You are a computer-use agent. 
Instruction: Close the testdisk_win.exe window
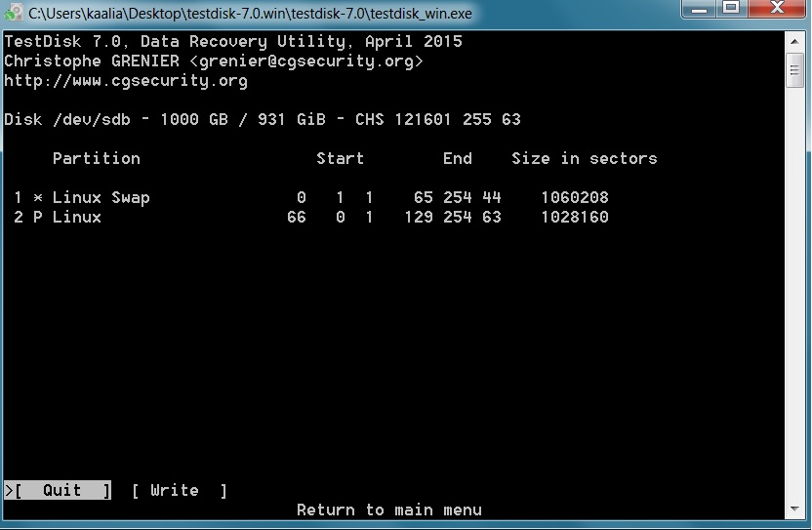click(777, 9)
